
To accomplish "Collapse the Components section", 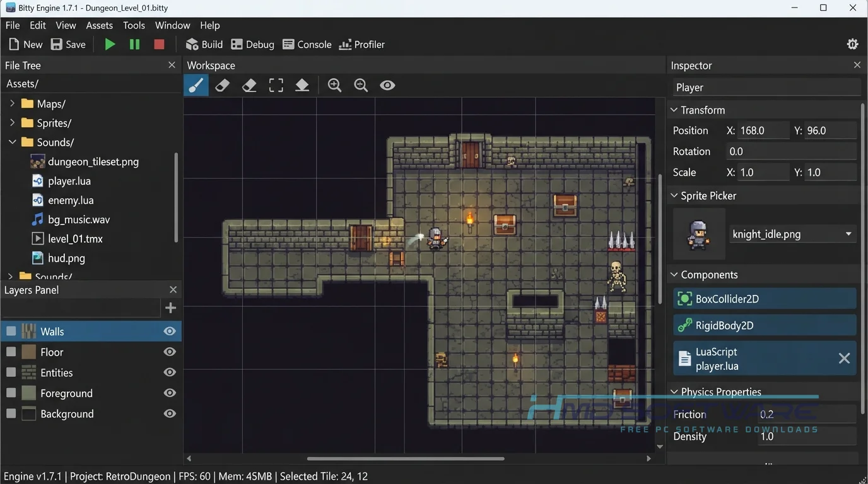I will click(674, 275).
